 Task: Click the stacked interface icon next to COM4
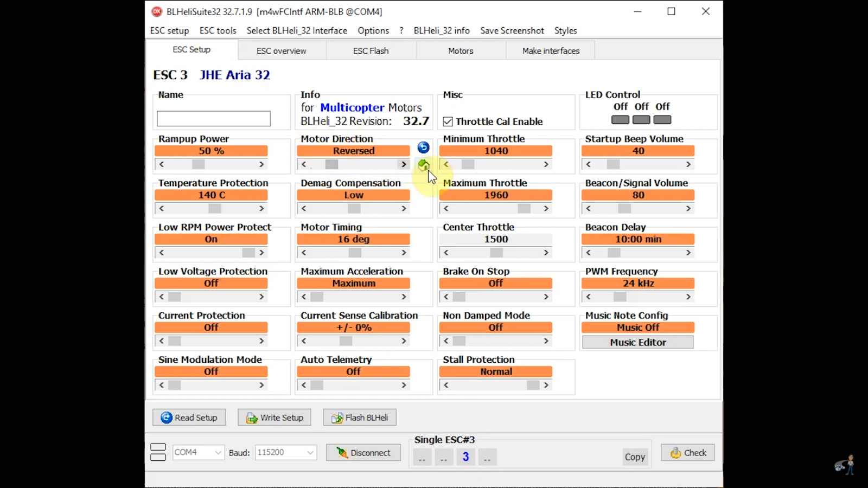tap(157, 452)
